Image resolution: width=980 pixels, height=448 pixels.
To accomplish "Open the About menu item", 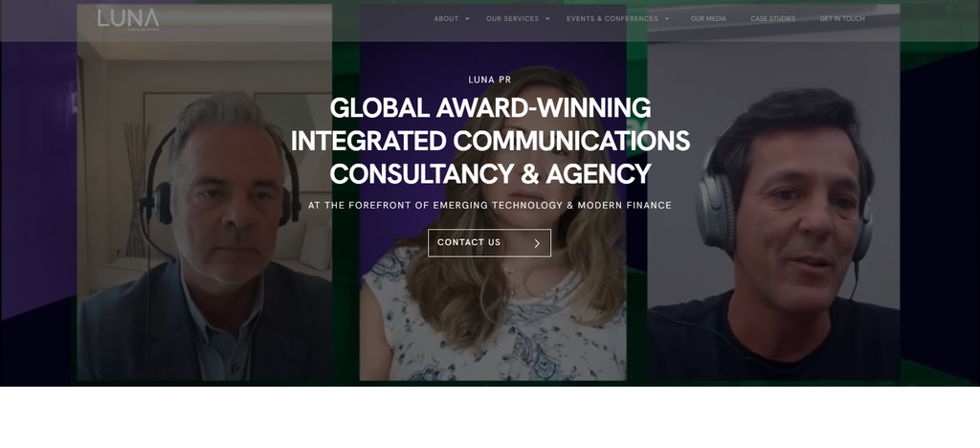I will click(446, 19).
